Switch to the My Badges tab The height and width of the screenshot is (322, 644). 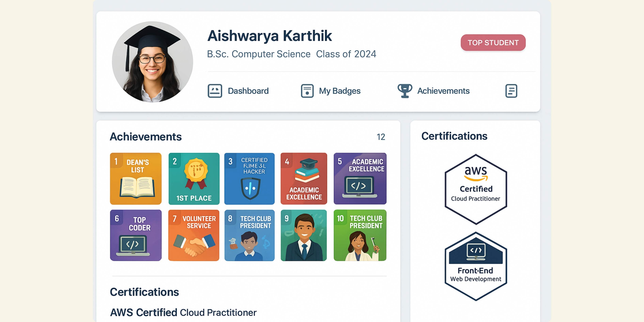pos(340,91)
